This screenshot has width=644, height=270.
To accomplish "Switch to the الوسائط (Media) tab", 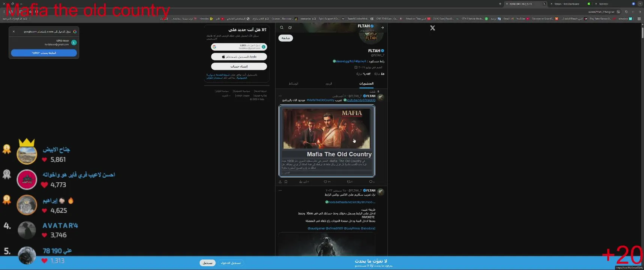I will point(293,84).
